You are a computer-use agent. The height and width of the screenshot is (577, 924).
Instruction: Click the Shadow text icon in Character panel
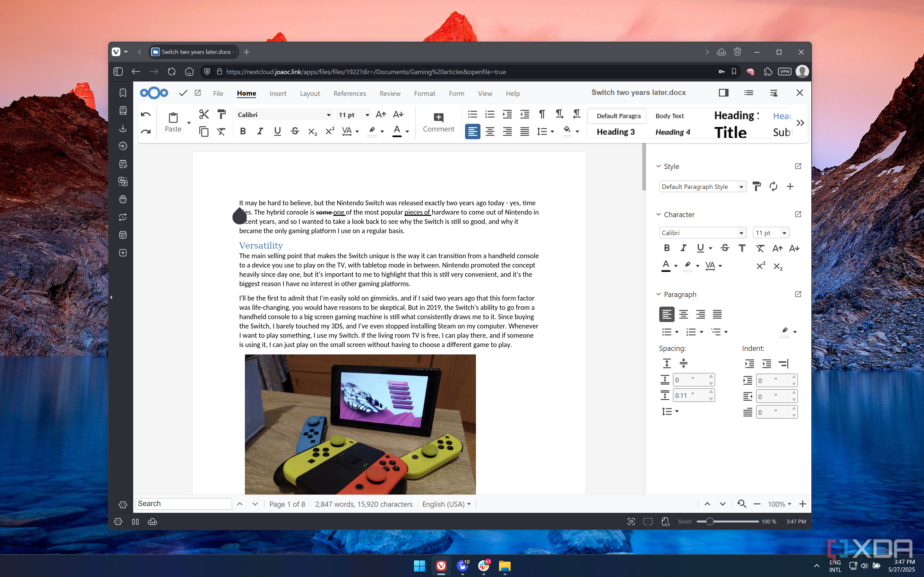[742, 248]
